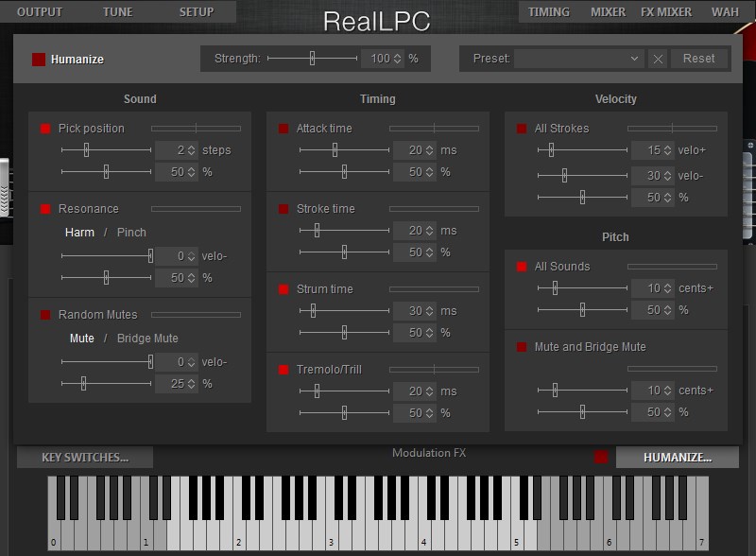Adjust Strum time 30 ms stepper

(x=430, y=311)
